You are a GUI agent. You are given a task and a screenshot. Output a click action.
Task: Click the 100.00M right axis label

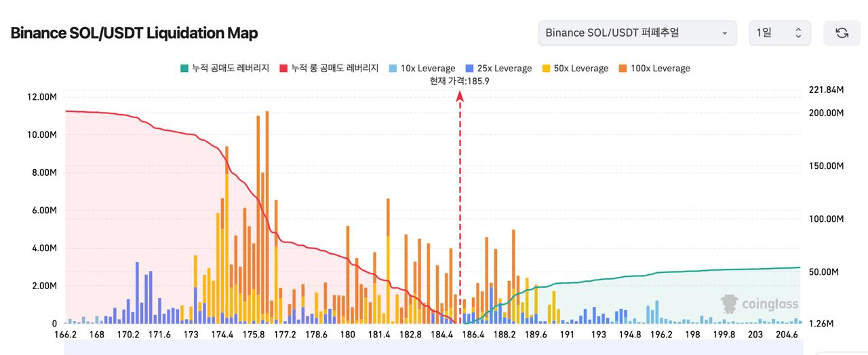pos(827,219)
